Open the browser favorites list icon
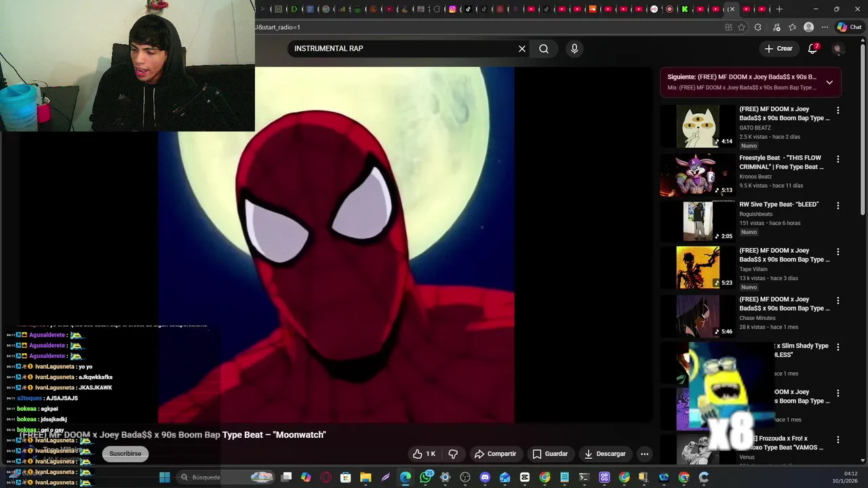The height and width of the screenshot is (488, 868). coord(792,27)
